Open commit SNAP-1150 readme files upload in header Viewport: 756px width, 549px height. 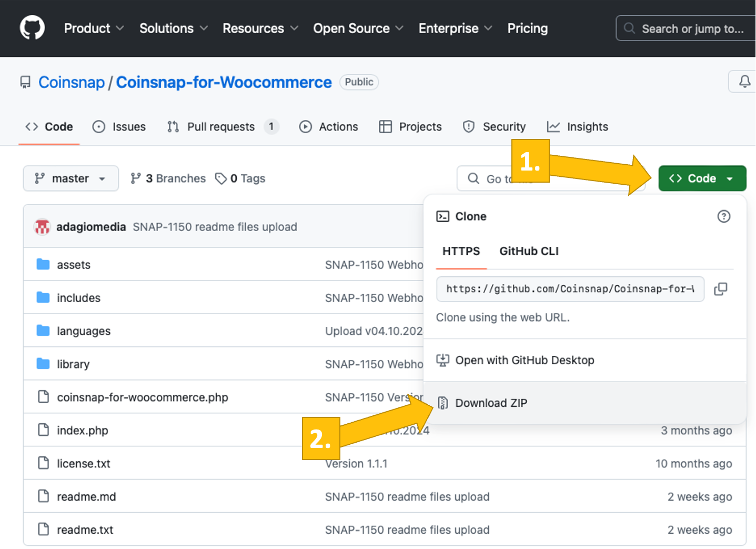point(215,227)
